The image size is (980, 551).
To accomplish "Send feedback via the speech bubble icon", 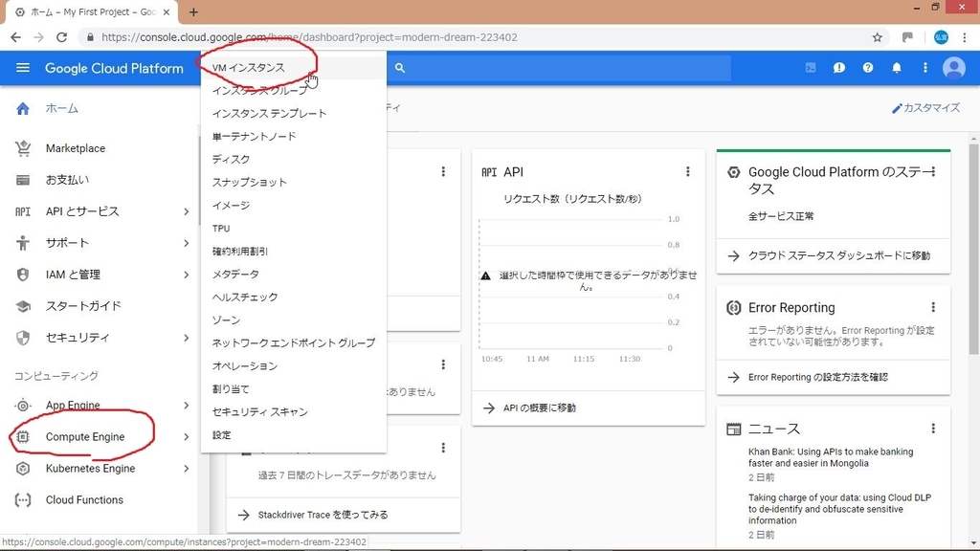I will [839, 68].
